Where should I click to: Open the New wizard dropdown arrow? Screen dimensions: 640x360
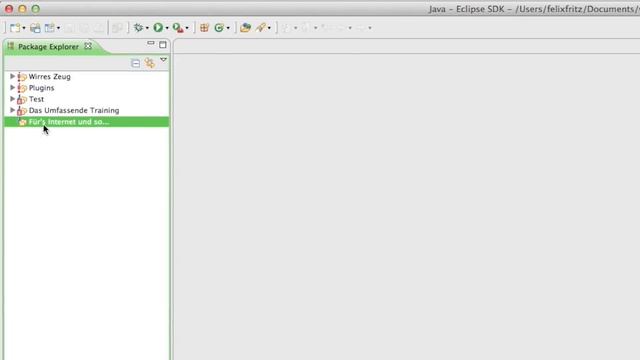coord(24,28)
